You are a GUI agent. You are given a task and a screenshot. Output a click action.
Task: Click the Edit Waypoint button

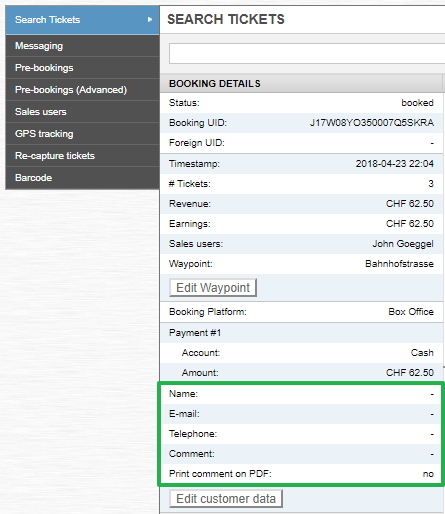coord(213,288)
